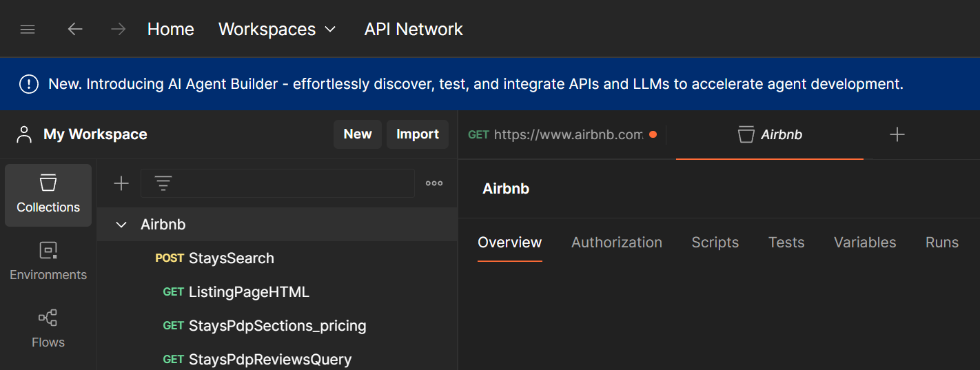This screenshot has height=370, width=980.
Task: Open a new tab with plus icon
Action: click(897, 135)
